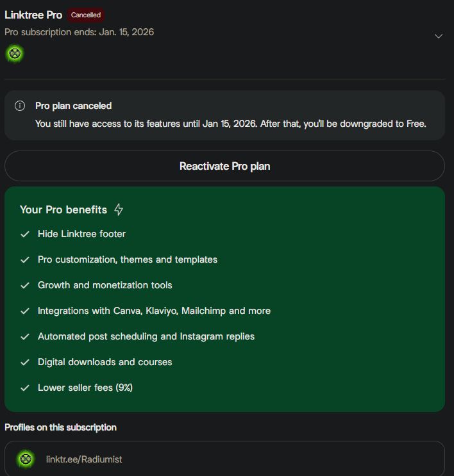
Task: Click the info icon in canceled notice
Action: pyautogui.click(x=20, y=106)
